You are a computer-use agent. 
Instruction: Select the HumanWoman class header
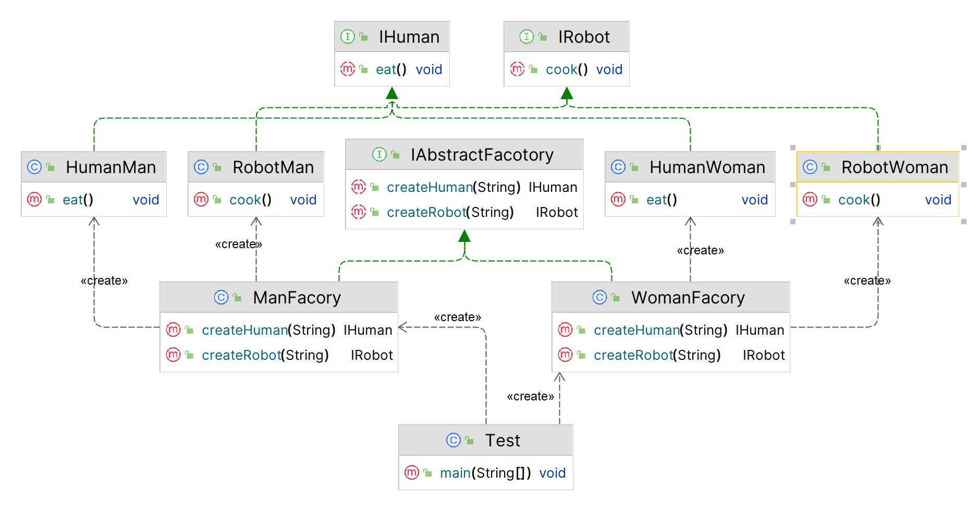click(707, 167)
